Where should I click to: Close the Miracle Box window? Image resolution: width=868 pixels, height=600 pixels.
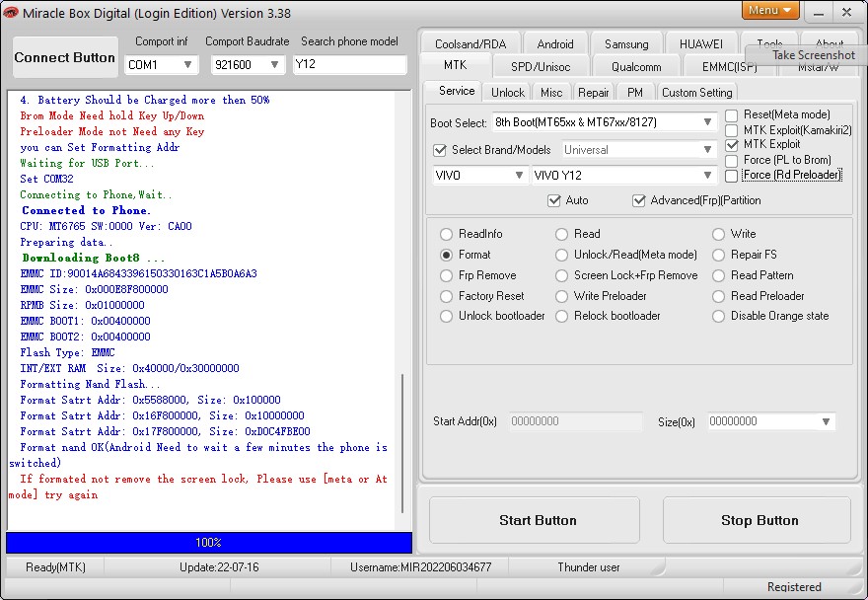click(846, 12)
